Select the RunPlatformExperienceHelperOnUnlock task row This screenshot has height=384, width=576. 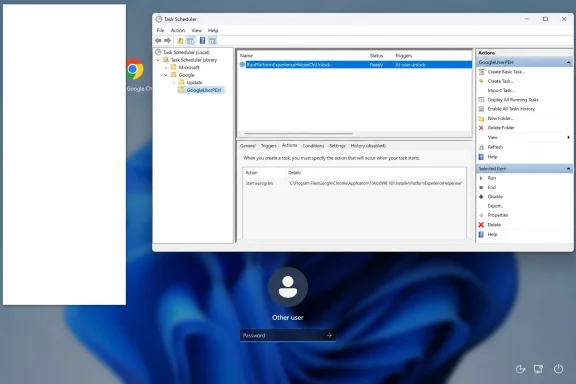point(355,65)
